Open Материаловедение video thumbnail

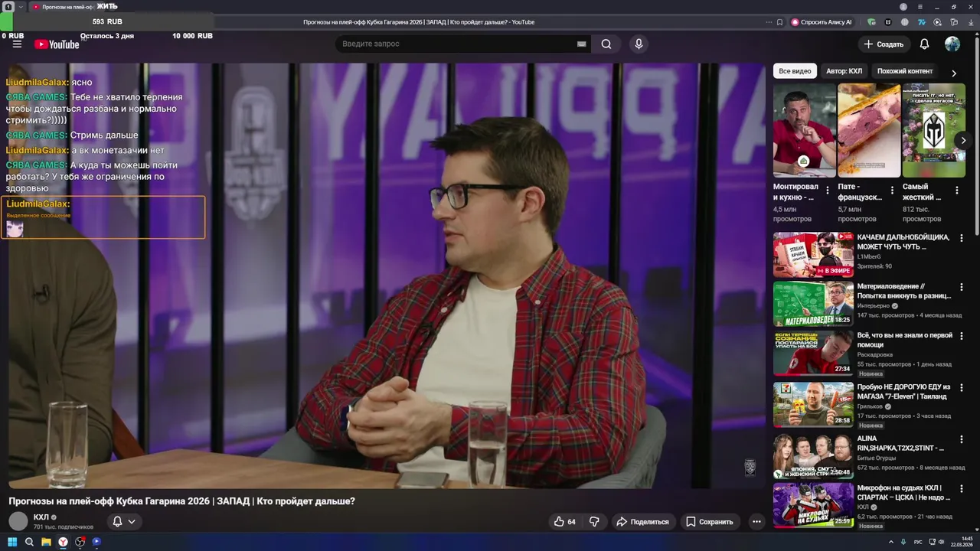click(x=813, y=304)
